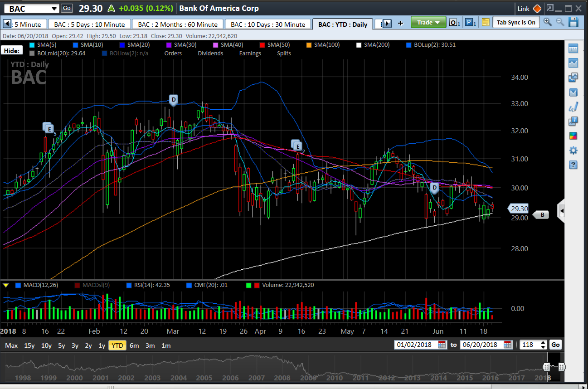Viewport: 588px width, 389px height.
Task: Toggle SMA(100) indicator visibility
Action: coord(323,45)
